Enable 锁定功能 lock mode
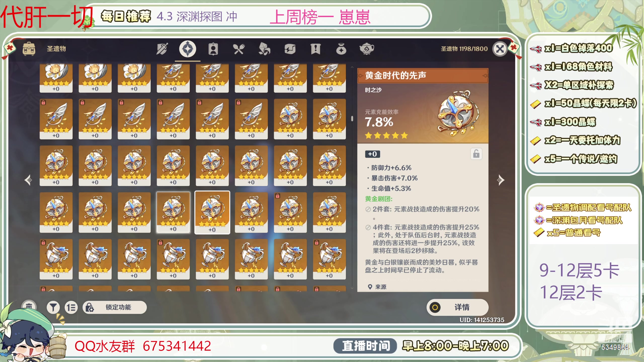The width and height of the screenshot is (644, 362). (x=115, y=307)
